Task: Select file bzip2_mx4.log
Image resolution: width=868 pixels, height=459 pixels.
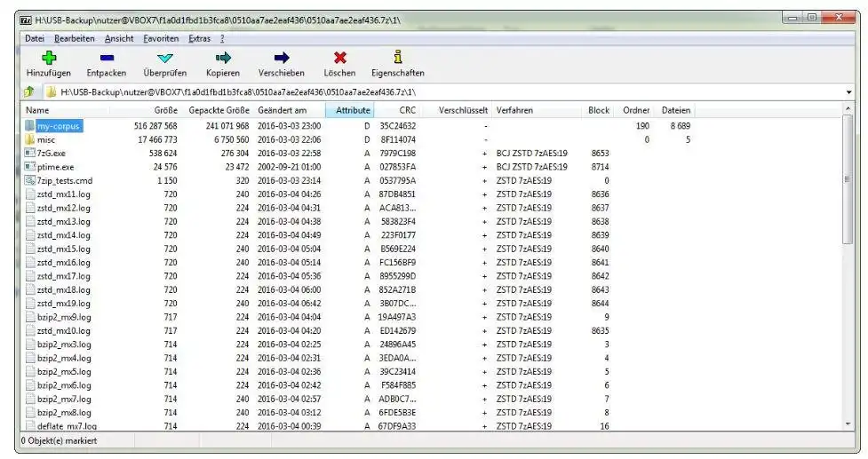Action: coord(64,358)
